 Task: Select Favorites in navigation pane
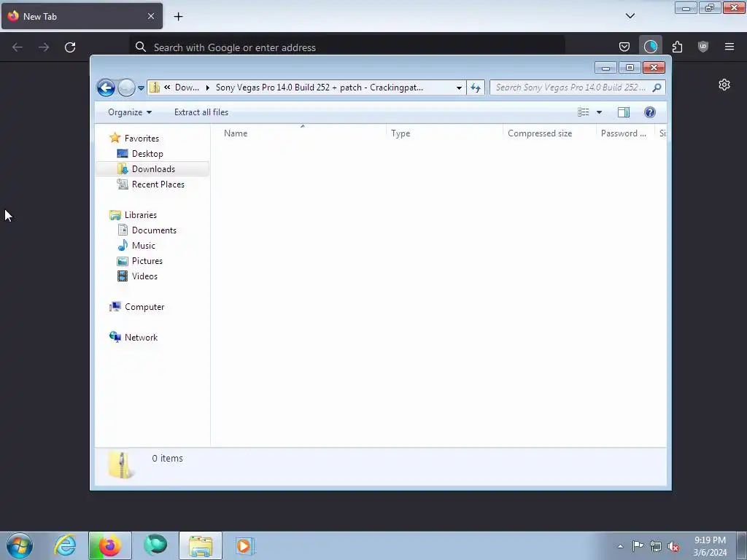[x=135, y=139]
